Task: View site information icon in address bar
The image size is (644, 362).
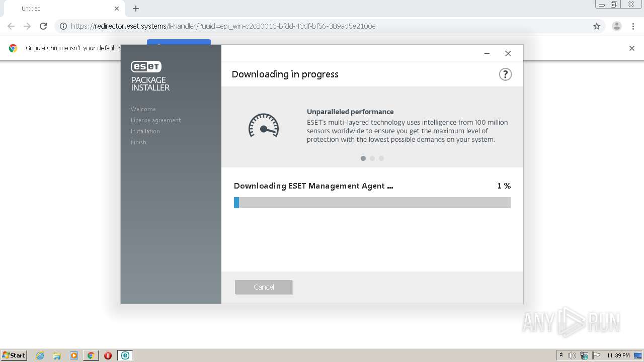Action: pyautogui.click(x=63, y=26)
